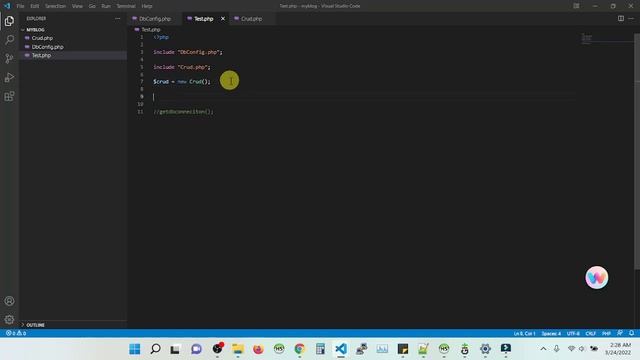Change the PHP language mode
This screenshot has height=360, width=640.
607,333
